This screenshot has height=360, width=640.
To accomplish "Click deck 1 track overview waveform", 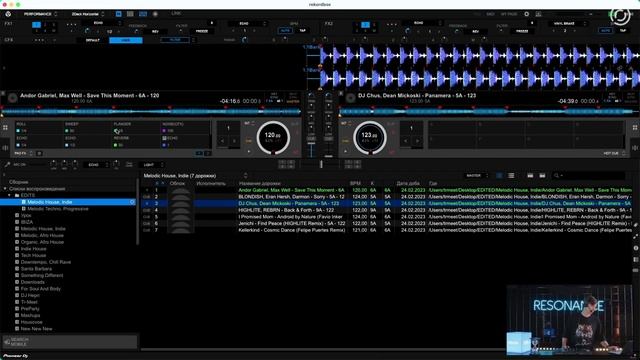I will [x=151, y=111].
